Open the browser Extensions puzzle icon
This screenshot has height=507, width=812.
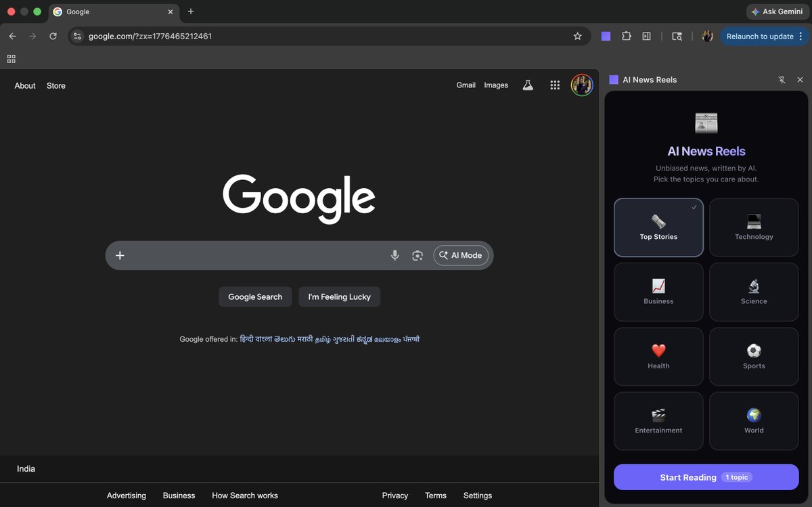click(x=626, y=36)
